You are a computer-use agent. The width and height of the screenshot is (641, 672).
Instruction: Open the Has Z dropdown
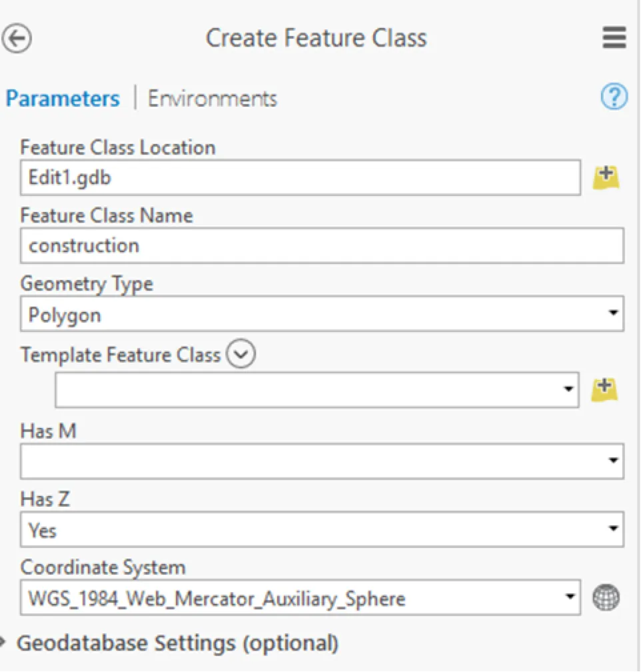(x=613, y=529)
